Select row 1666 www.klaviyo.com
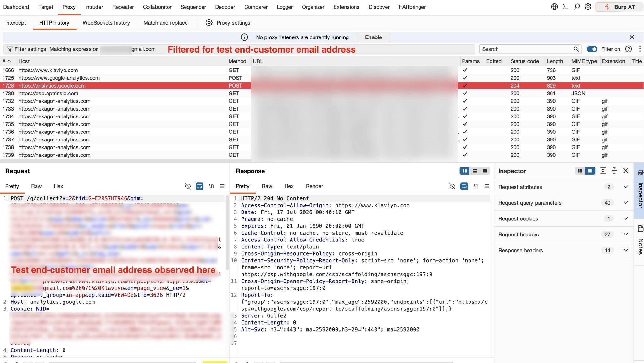 pyautogui.click(x=322, y=70)
